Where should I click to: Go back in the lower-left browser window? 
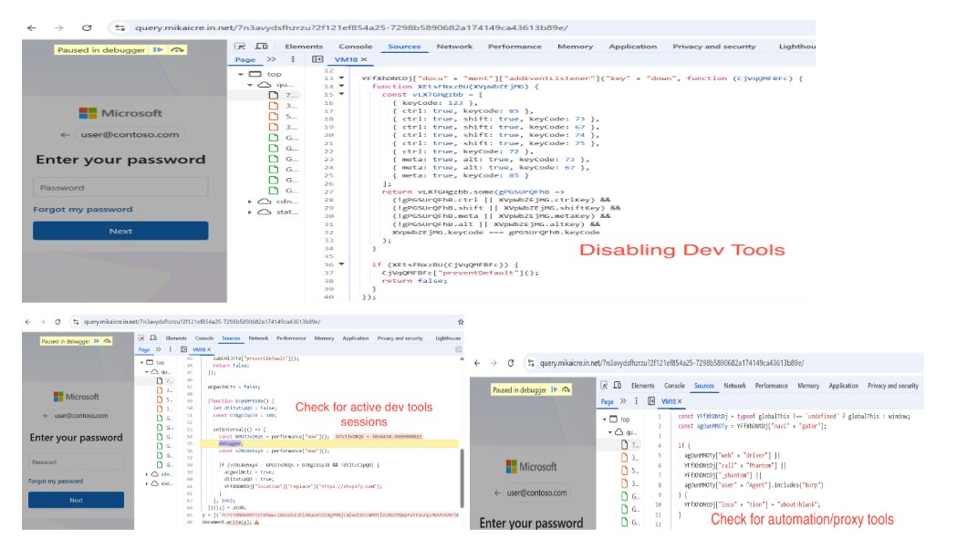coord(27,321)
